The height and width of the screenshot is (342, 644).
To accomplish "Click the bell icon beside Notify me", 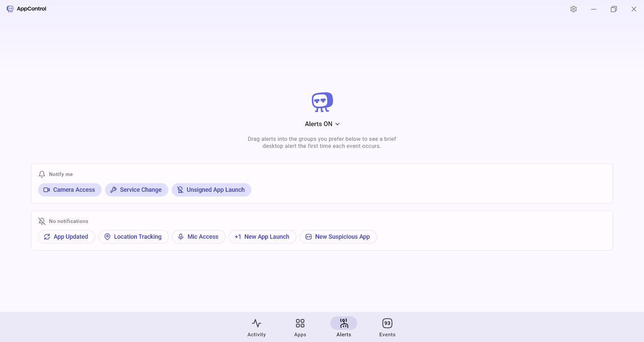I will click(42, 174).
